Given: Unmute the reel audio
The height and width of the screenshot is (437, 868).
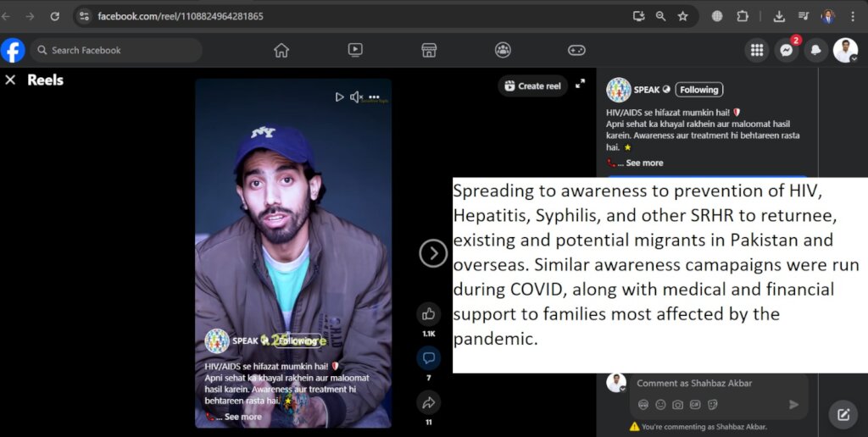Looking at the screenshot, I should [356, 97].
